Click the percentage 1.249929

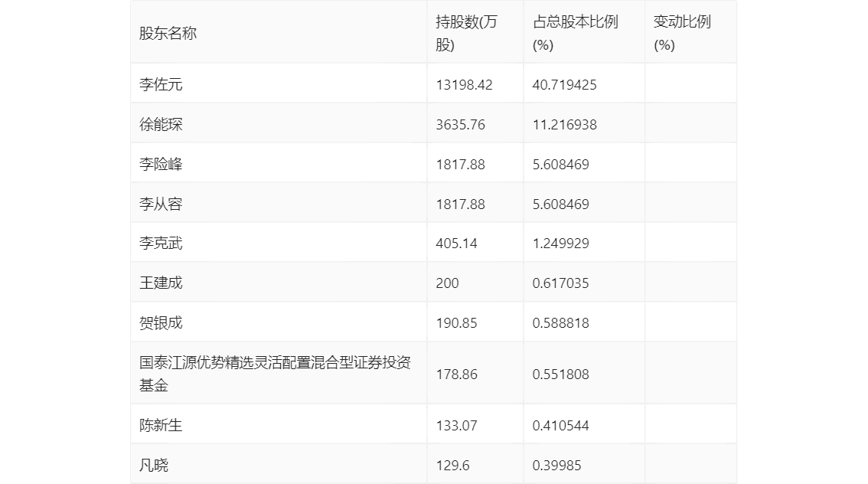pos(561,243)
